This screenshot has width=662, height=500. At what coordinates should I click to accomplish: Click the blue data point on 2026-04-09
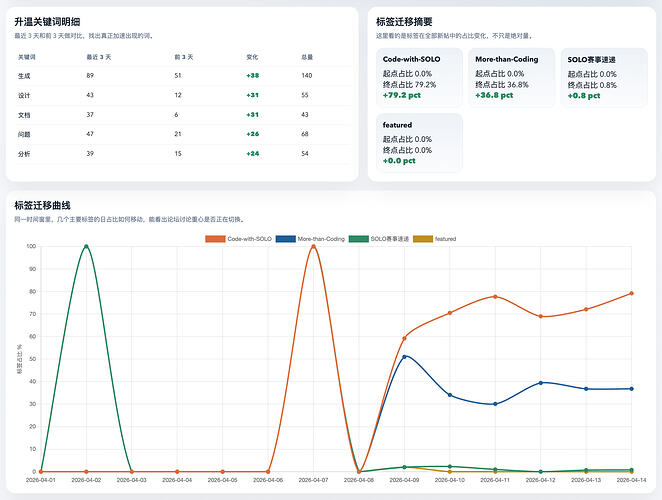pos(404,356)
